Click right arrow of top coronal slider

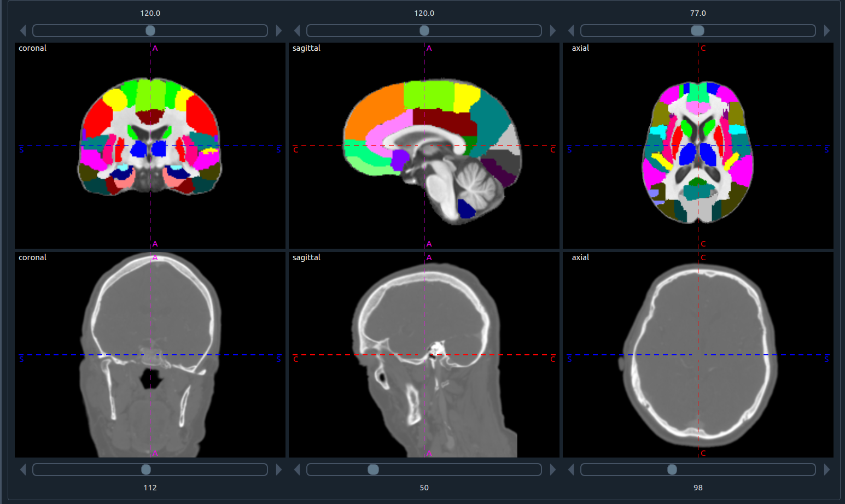[x=279, y=31]
